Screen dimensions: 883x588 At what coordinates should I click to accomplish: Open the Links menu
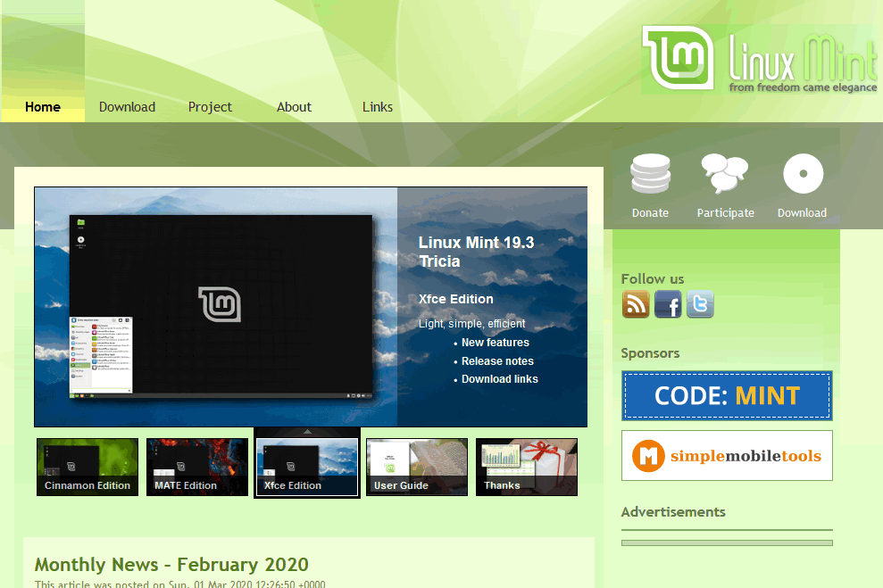coord(378,107)
